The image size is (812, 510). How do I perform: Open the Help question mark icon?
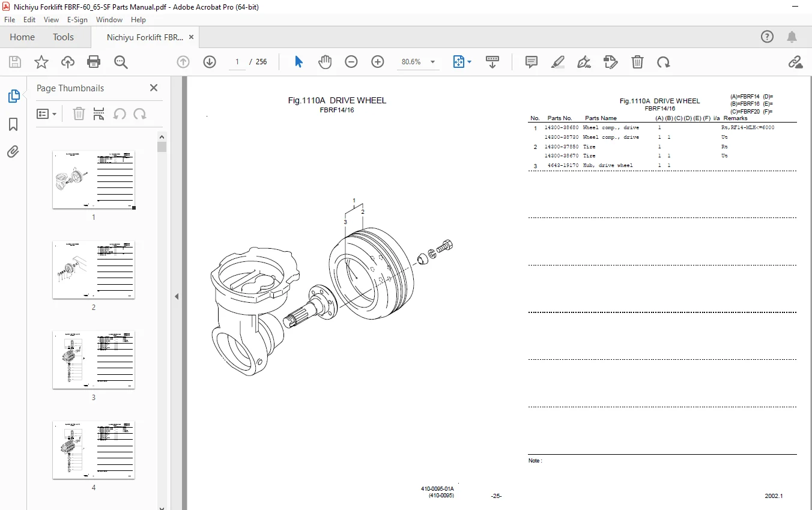pyautogui.click(x=768, y=37)
